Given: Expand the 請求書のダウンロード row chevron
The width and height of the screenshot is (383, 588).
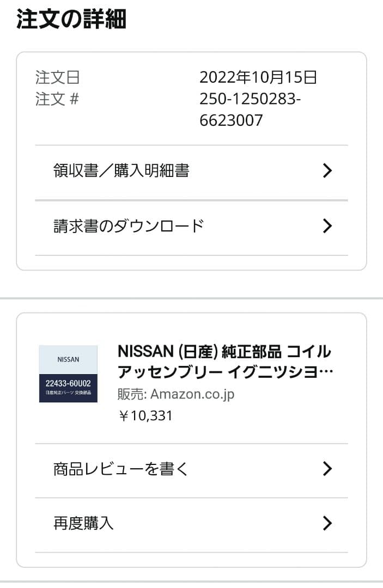Looking at the screenshot, I should pos(327,225).
